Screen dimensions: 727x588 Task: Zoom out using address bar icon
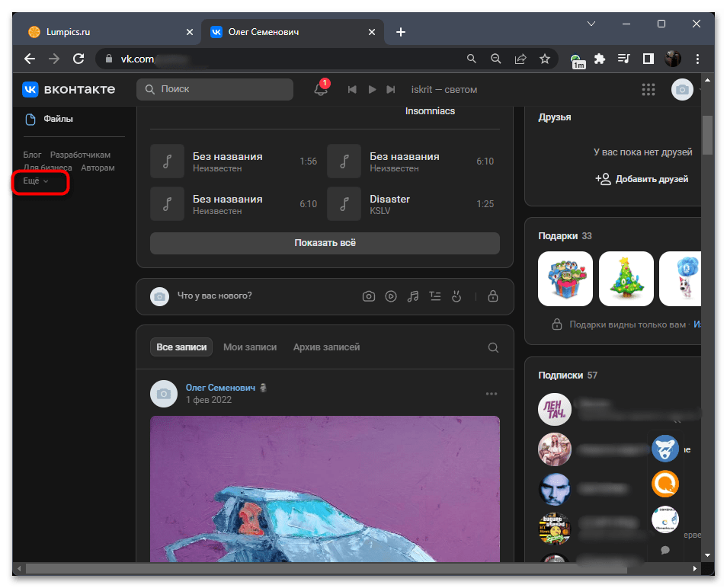pos(495,59)
